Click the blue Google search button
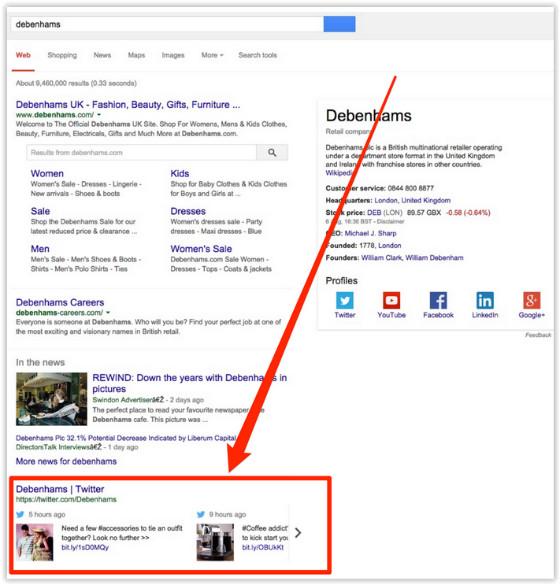This screenshot has width=560, height=585. coord(339,24)
